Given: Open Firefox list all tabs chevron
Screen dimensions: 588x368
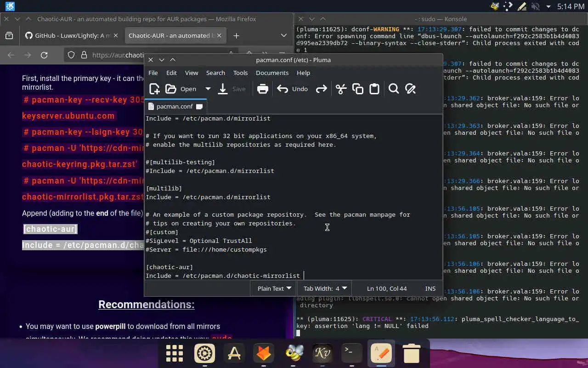Looking at the screenshot, I should [284, 35].
